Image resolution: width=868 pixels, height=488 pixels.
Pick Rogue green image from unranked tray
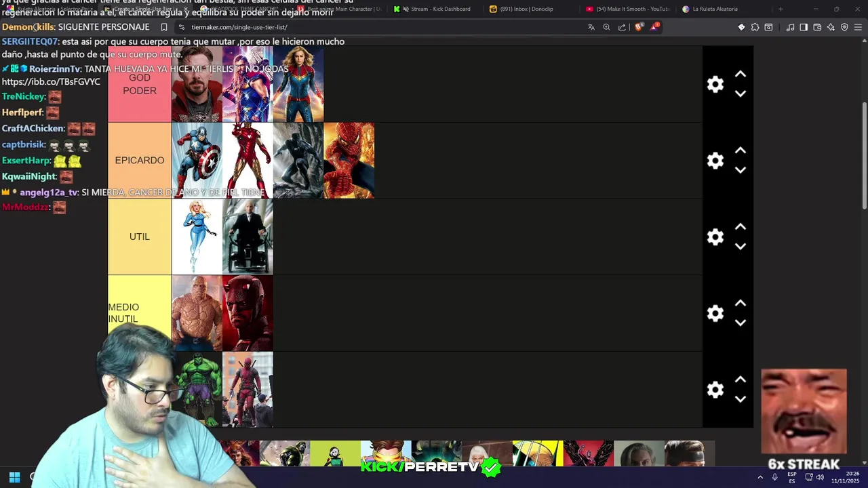pyautogui.click(x=336, y=453)
